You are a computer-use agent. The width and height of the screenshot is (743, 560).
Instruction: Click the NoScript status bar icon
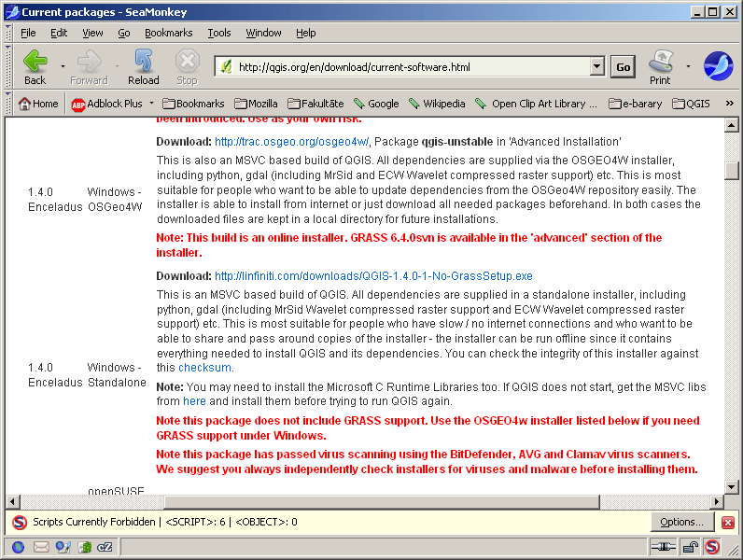711,547
